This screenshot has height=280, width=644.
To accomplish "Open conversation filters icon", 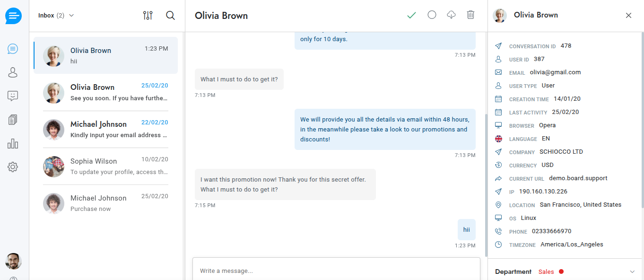I will 148,16.
